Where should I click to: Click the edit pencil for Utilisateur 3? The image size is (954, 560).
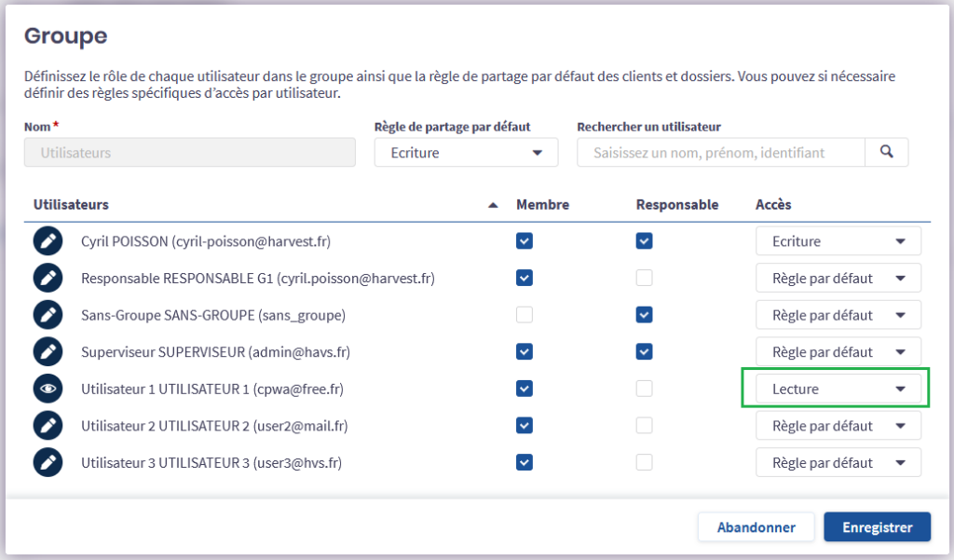point(48,462)
